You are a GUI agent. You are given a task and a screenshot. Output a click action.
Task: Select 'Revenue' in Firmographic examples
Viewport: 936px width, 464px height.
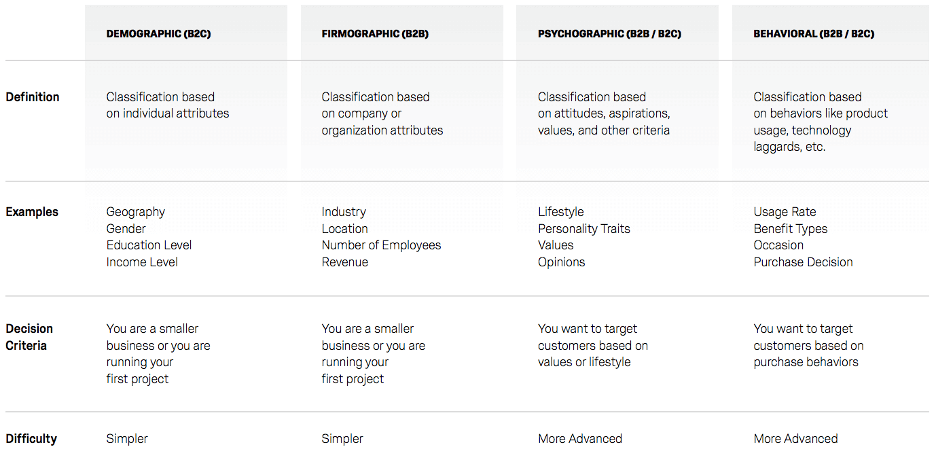[345, 262]
